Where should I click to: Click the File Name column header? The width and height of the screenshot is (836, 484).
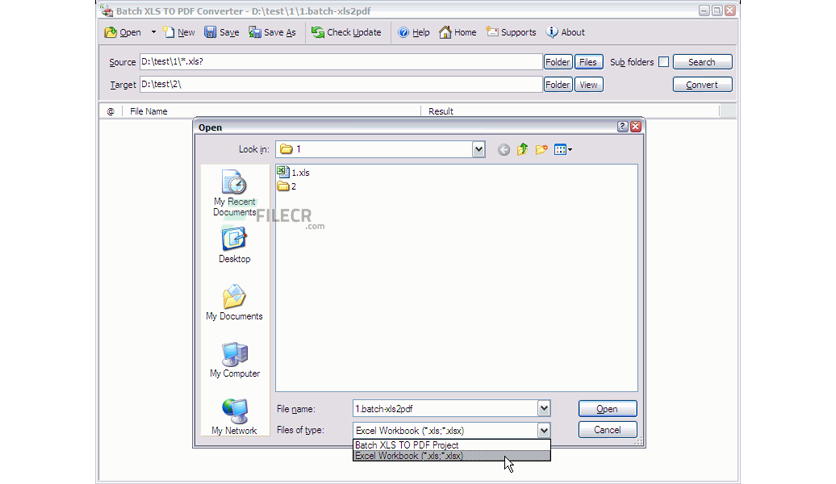271,111
